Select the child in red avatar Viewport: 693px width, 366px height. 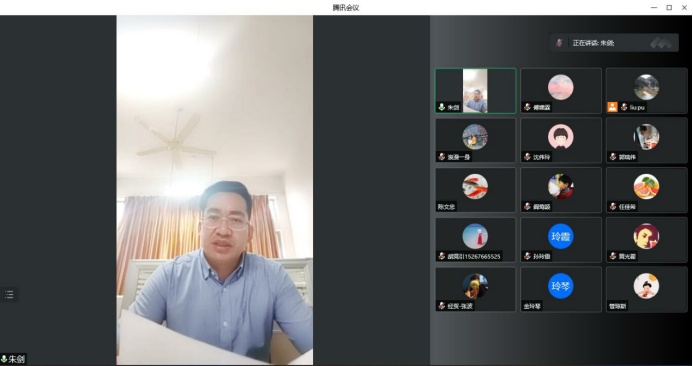click(561, 186)
